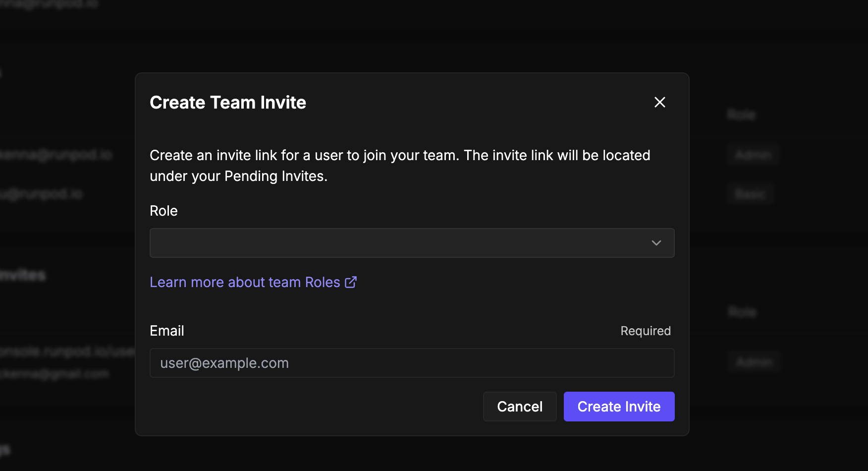Focus the user@example.com placeholder field
This screenshot has height=471, width=868.
click(412, 363)
